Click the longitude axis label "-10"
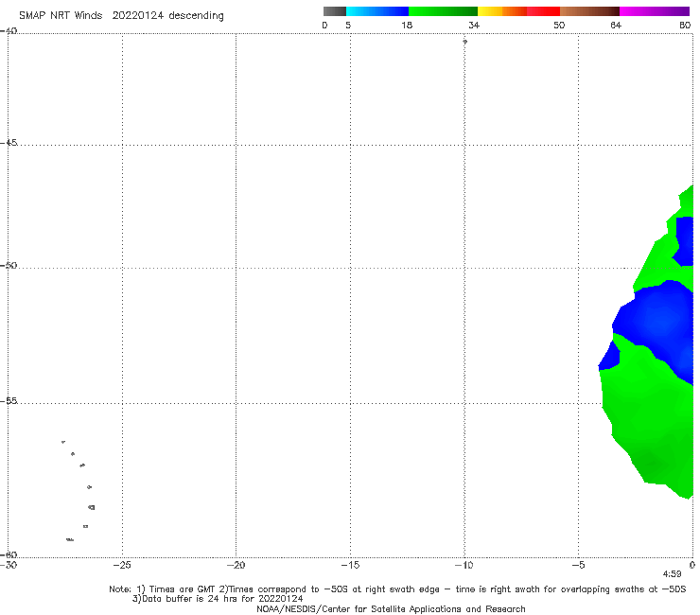The image size is (700, 615). pyautogui.click(x=464, y=565)
